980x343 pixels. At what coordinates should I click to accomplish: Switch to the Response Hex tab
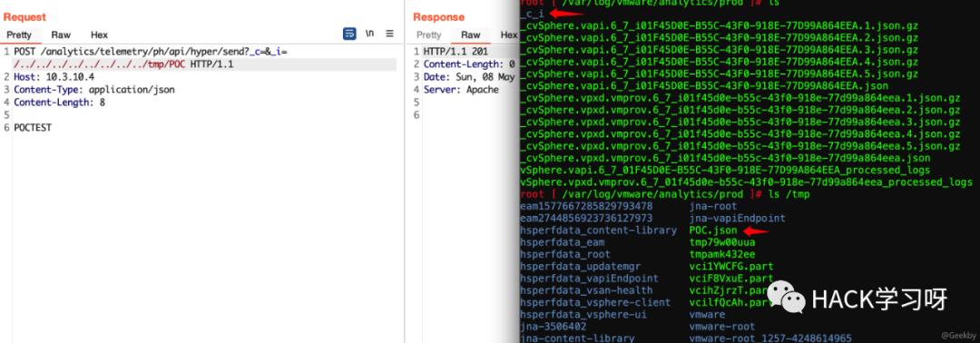[509, 35]
